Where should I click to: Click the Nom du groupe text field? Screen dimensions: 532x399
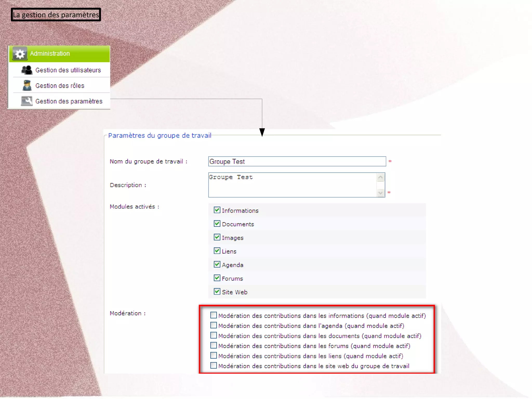(x=297, y=161)
